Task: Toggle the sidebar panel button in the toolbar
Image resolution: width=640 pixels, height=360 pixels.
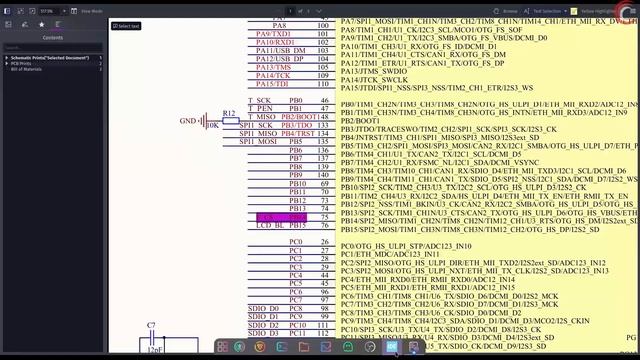Action: pos(7,11)
